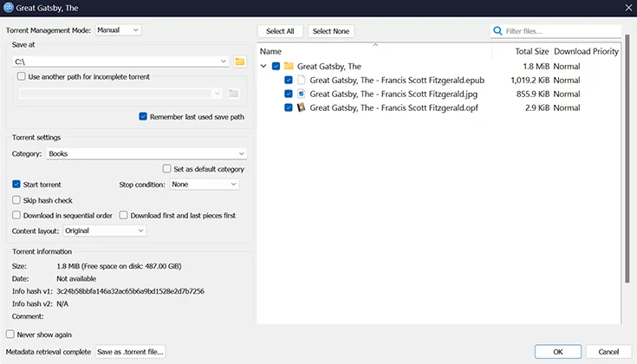Screen dimensions: 637x364
Task: Uncheck the .opf file checkbox
Action: pyautogui.click(x=289, y=107)
